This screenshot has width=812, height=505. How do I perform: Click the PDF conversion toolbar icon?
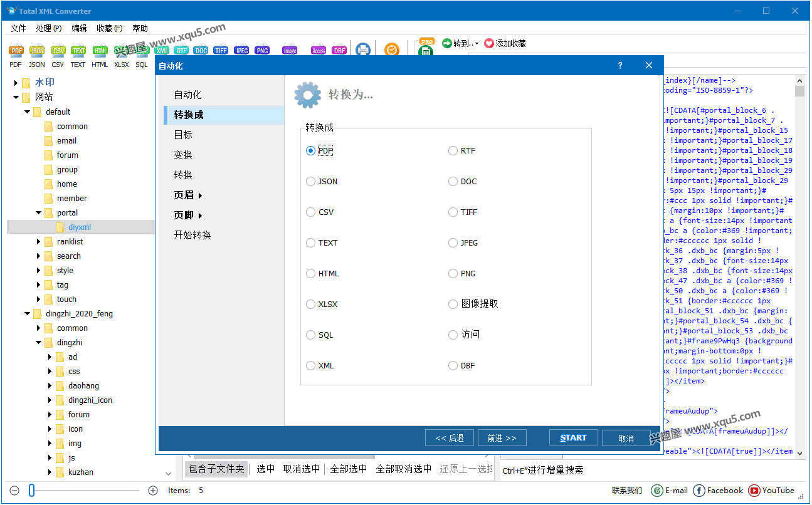tap(16, 51)
